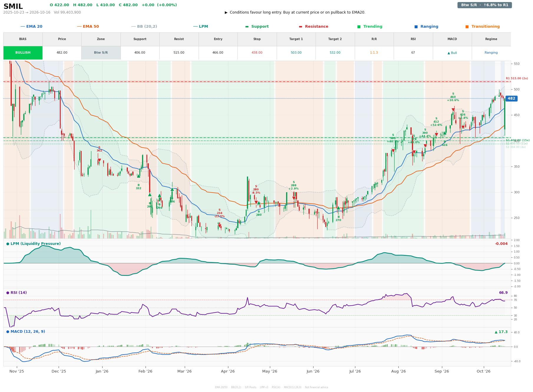Viewport: 533px width, 392px height.
Task: Click the Vol 99,403,900 volume readout
Action: pos(67,12)
